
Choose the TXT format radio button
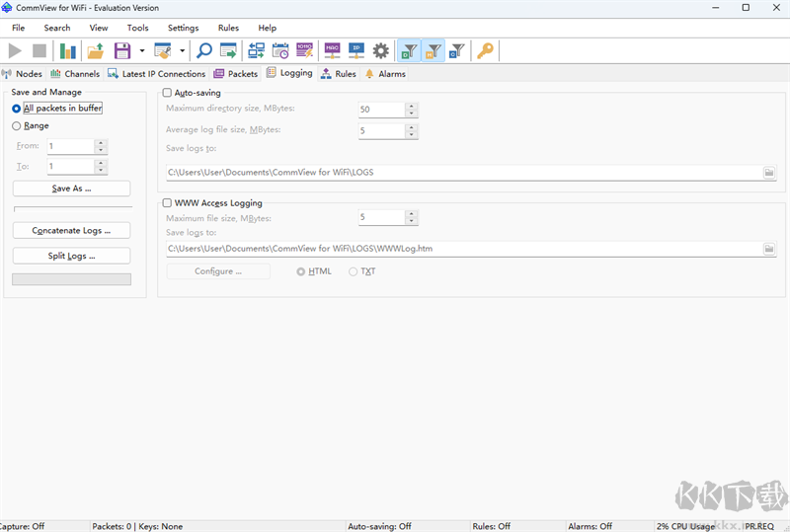(354, 271)
